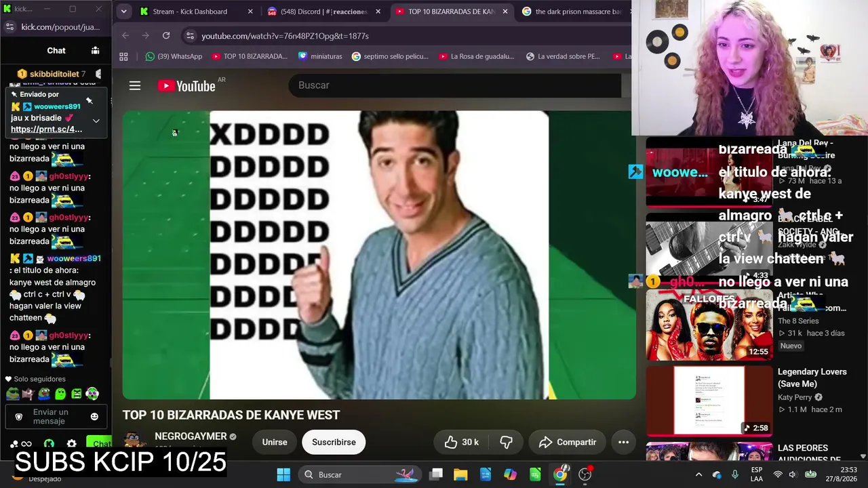
Task: Open the Chrome apps grid shortcut
Action: (x=123, y=56)
